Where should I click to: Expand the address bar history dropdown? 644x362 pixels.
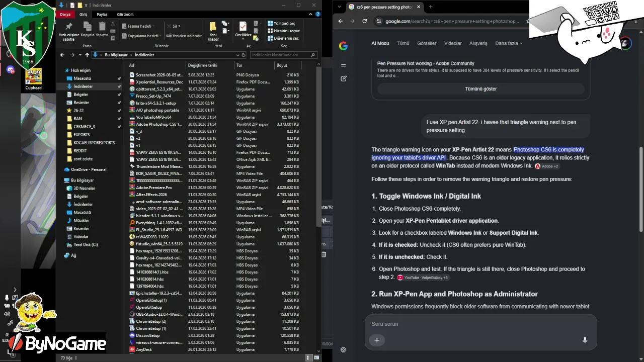click(x=237, y=55)
